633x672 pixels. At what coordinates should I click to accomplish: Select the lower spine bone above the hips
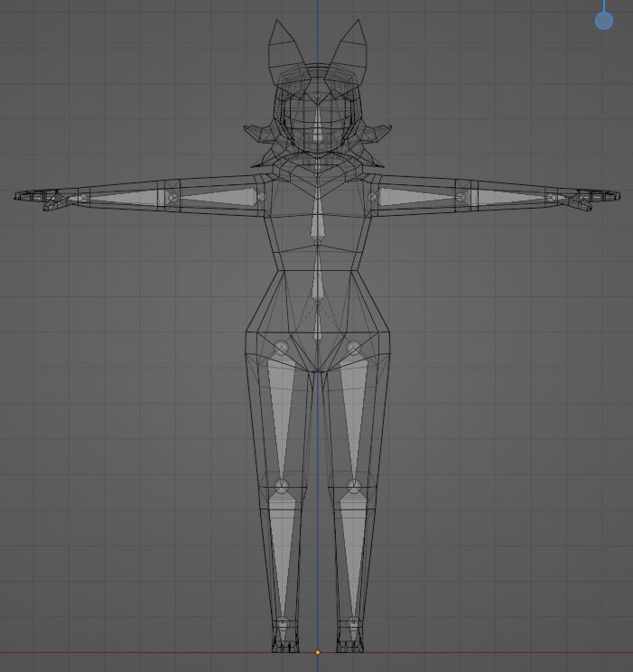pyautogui.click(x=318, y=275)
